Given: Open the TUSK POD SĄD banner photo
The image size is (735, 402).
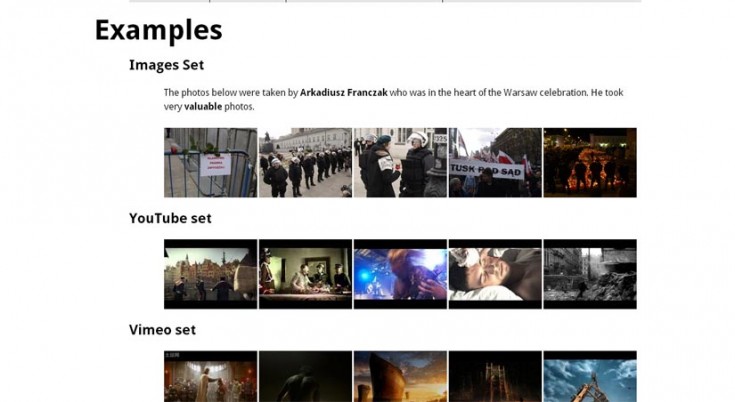Looking at the screenshot, I should (495, 163).
